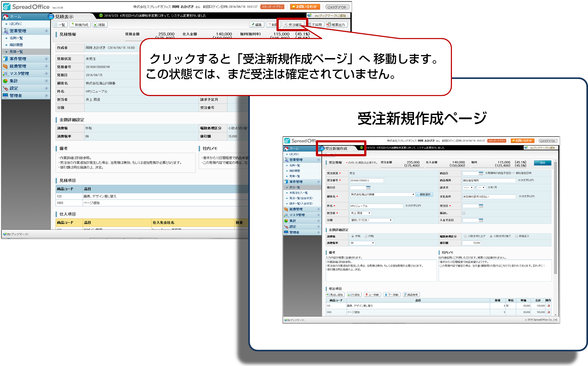This screenshot has width=588, height=366.
Task: Open 消費税率 dropdown in 受注新規作成
Action: point(362,243)
